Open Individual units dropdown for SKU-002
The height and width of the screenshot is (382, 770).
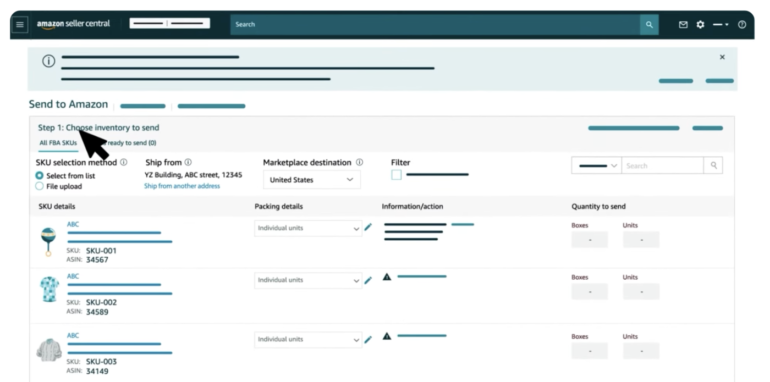click(x=308, y=280)
